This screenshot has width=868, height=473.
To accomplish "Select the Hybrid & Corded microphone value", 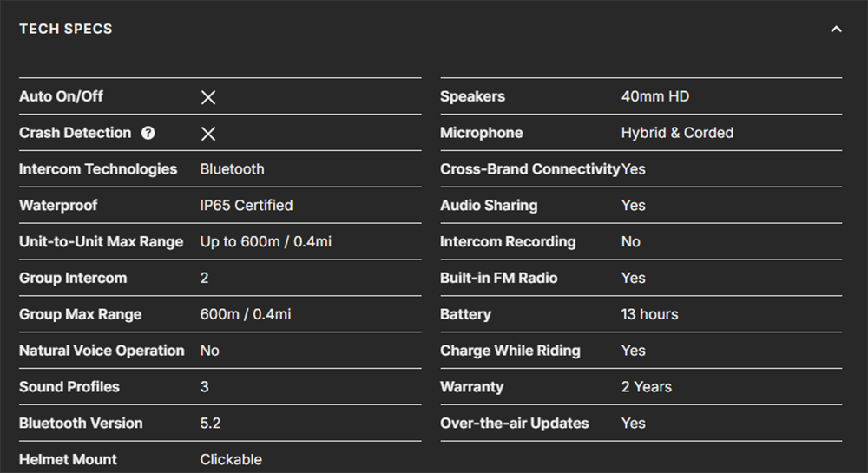I will 677,133.
